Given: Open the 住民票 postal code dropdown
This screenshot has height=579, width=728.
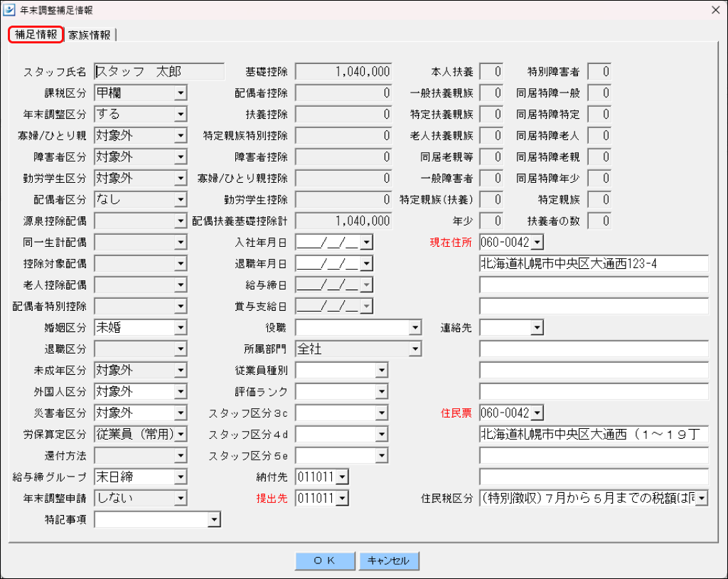Looking at the screenshot, I should click(537, 413).
